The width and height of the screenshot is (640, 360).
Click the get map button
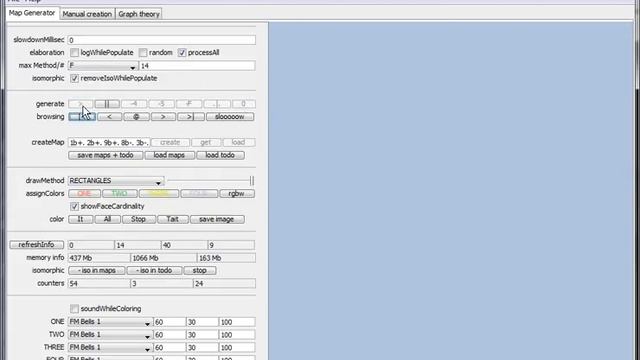206,142
